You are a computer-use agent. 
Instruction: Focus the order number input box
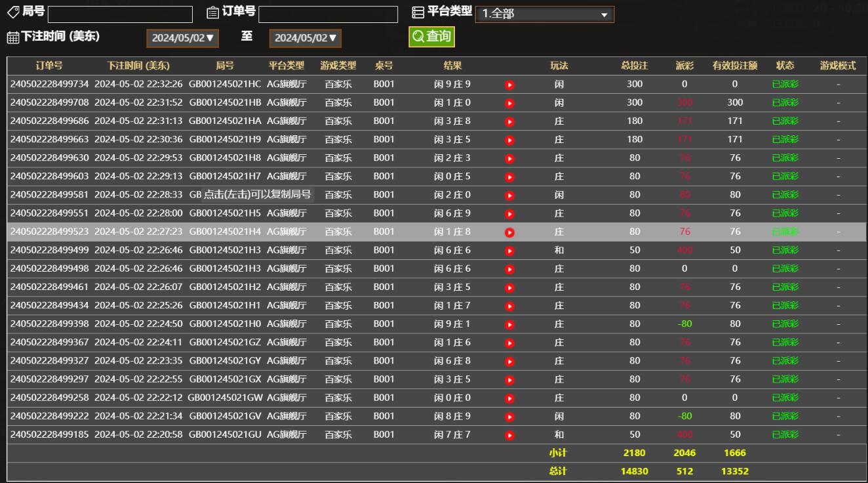coord(328,14)
